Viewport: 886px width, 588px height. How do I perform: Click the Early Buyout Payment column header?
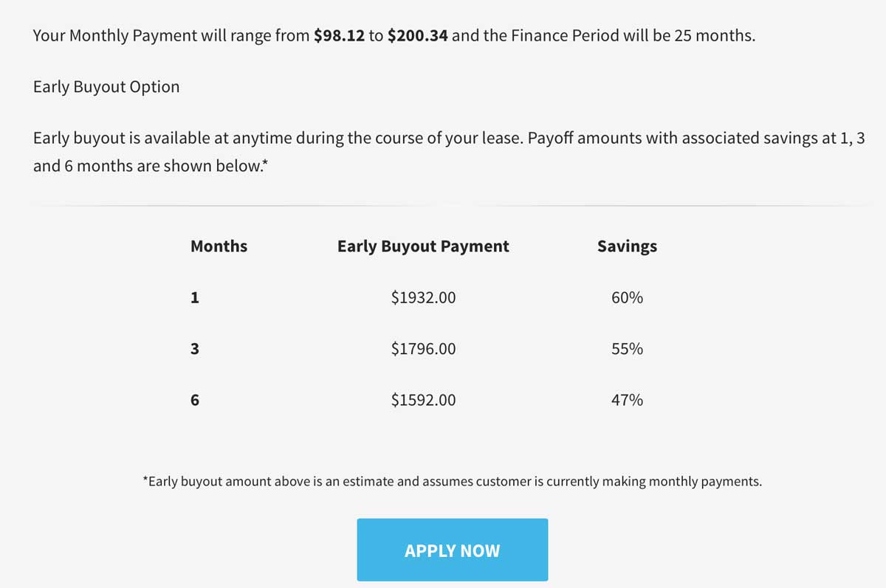point(423,246)
